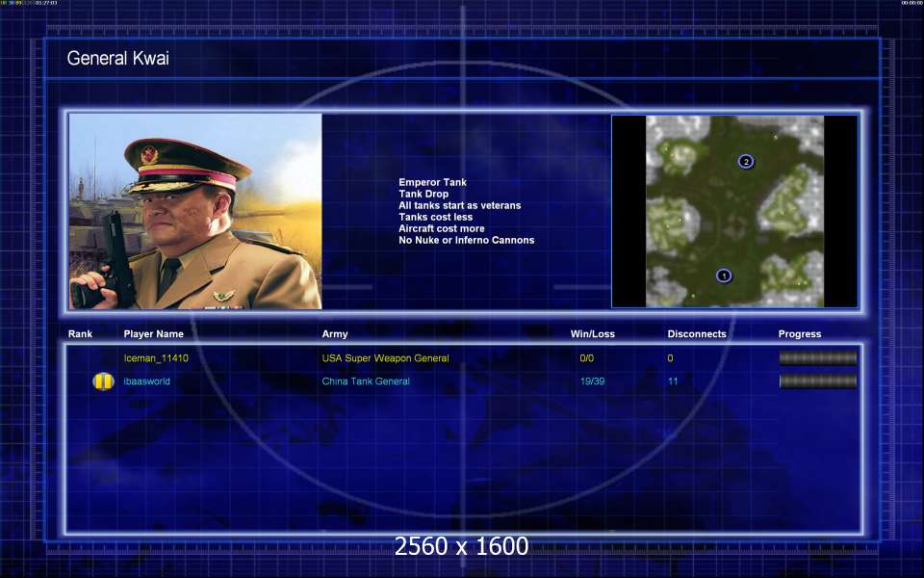This screenshot has height=578, width=924.
Task: Click the 0/0 win/loss value
Action: pyautogui.click(x=587, y=358)
